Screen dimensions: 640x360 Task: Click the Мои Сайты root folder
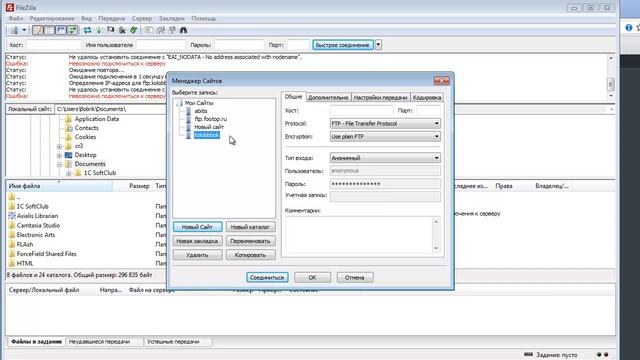coord(199,103)
